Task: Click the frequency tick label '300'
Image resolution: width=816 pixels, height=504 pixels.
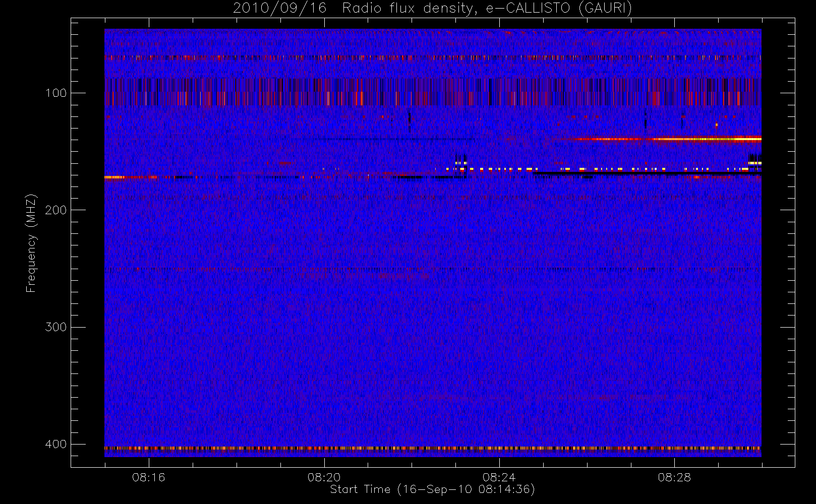Action: (x=55, y=327)
